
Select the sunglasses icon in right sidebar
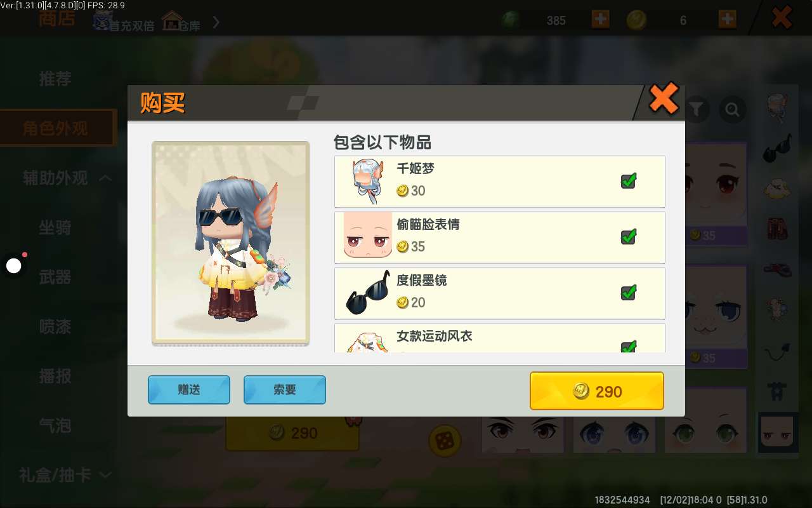(x=777, y=148)
